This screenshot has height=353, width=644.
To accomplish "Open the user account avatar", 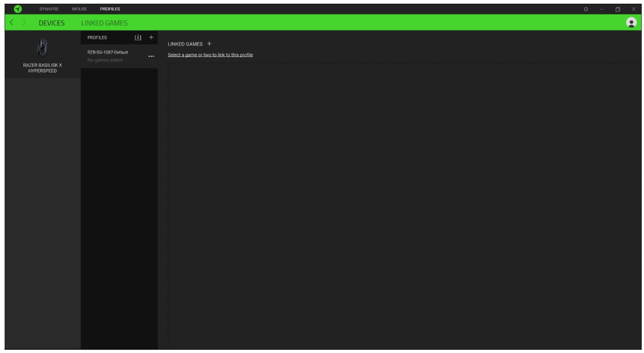I will (632, 23).
